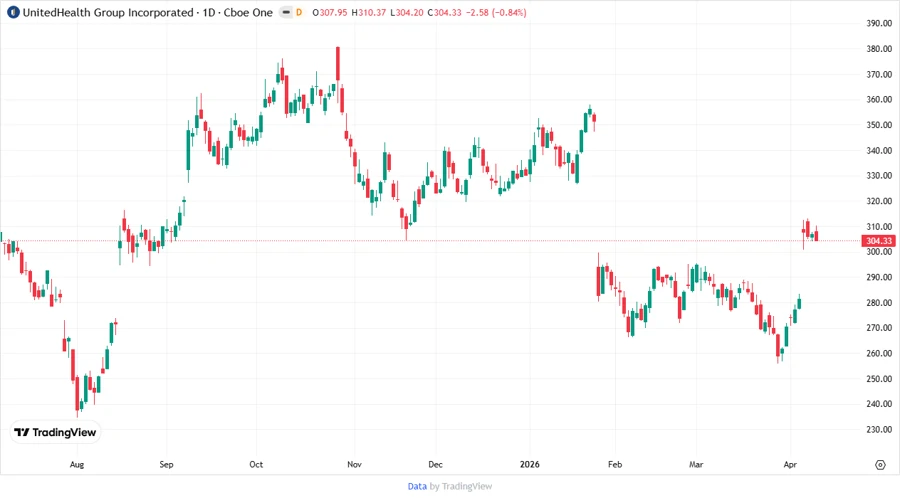The image size is (900, 498).
Task: Click the UnitedHealth Group Incorporated title
Action: pyautogui.click(x=108, y=12)
